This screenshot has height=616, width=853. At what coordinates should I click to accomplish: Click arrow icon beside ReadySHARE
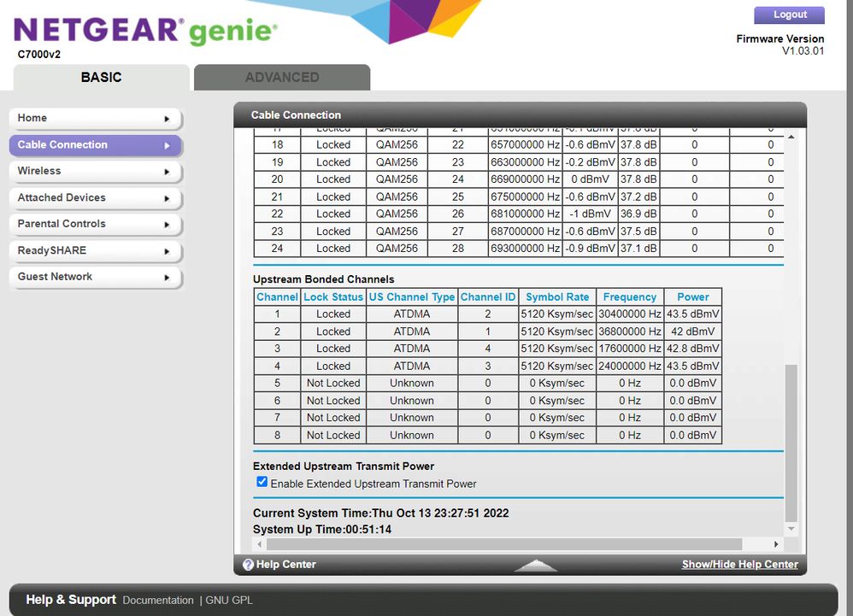click(167, 251)
